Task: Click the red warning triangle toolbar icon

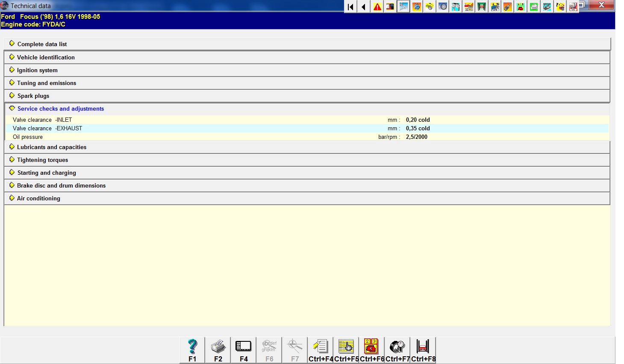Action: point(377,7)
